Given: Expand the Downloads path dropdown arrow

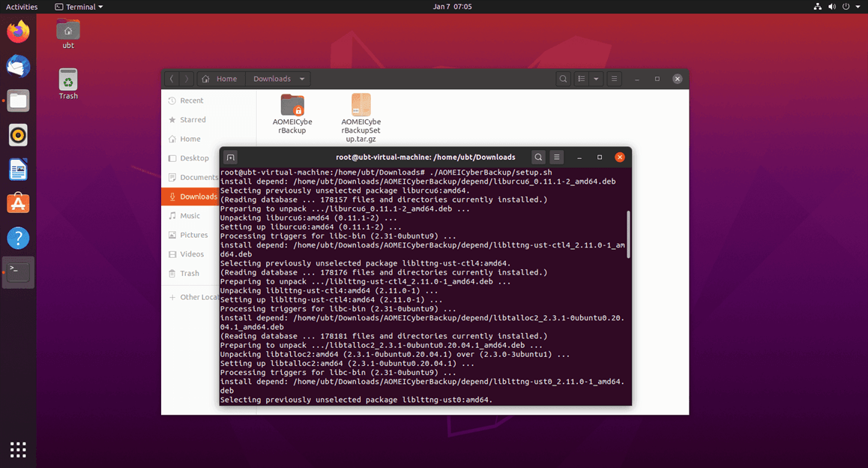Looking at the screenshot, I should [x=302, y=79].
